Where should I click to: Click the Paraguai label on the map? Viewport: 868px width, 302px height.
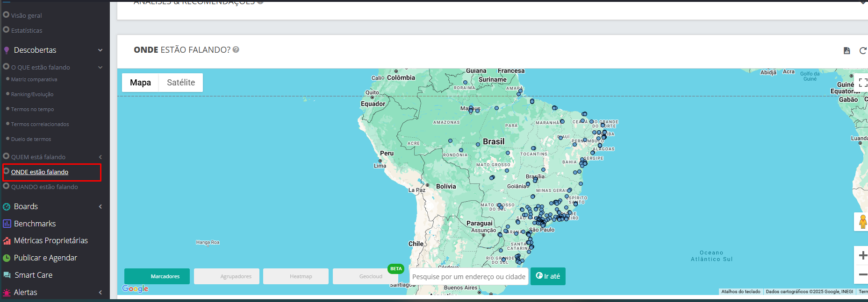pos(480,223)
